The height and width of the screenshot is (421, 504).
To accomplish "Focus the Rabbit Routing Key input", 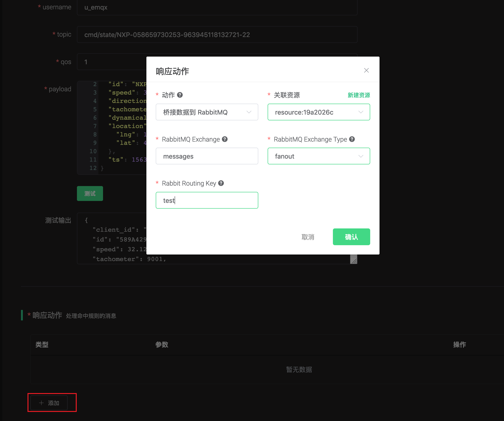I will point(207,200).
